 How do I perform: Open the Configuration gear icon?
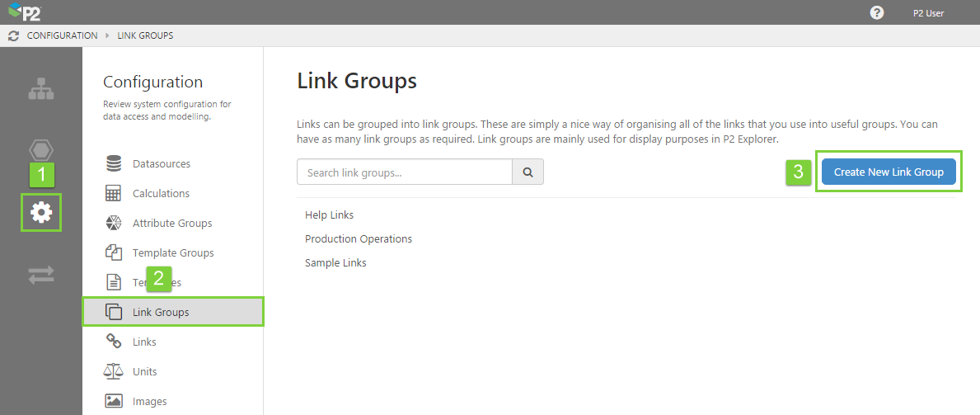coord(41,212)
